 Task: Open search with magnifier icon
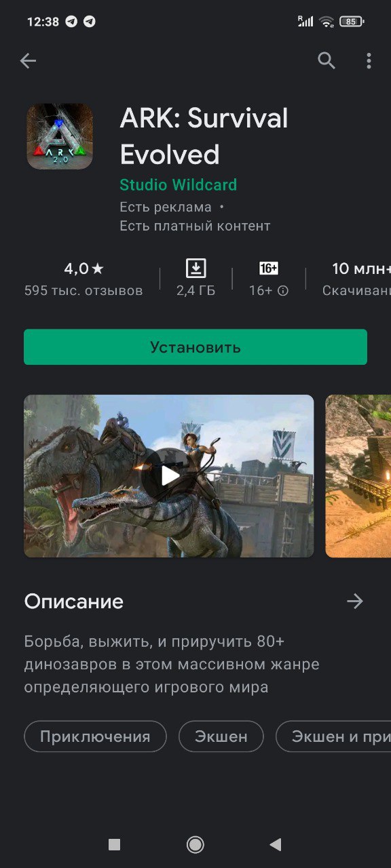pyautogui.click(x=327, y=61)
